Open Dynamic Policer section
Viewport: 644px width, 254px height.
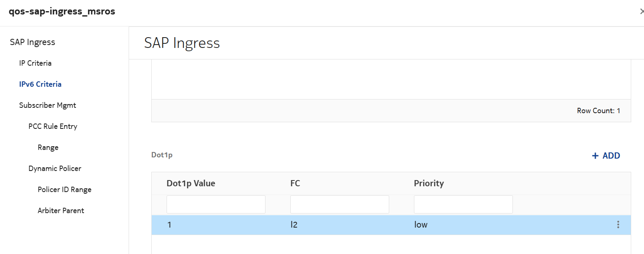[x=55, y=169]
